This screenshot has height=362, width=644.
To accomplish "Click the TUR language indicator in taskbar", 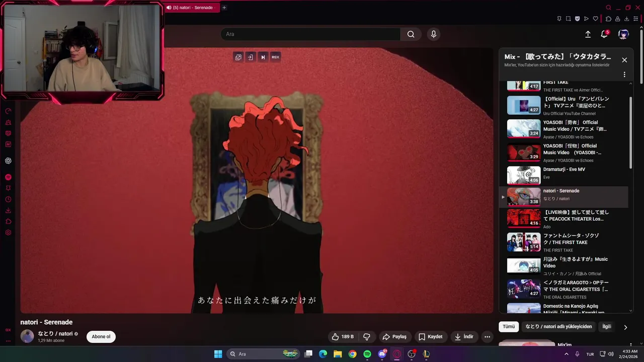I will pyautogui.click(x=590, y=354).
